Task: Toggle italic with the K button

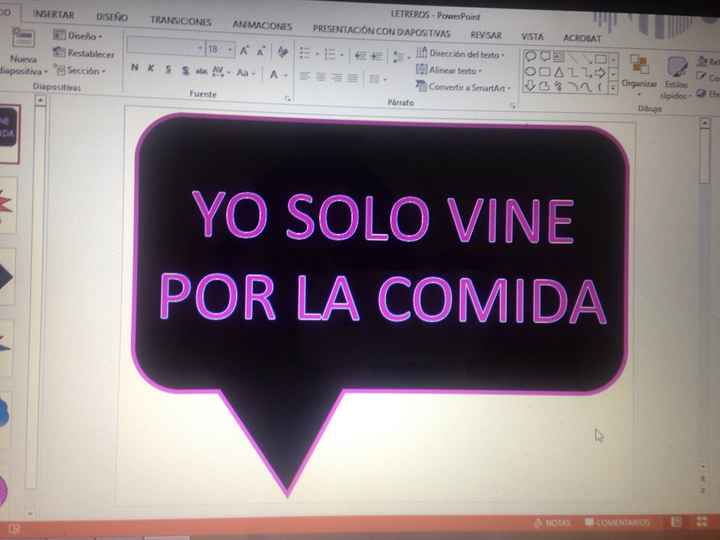Action: [x=151, y=68]
